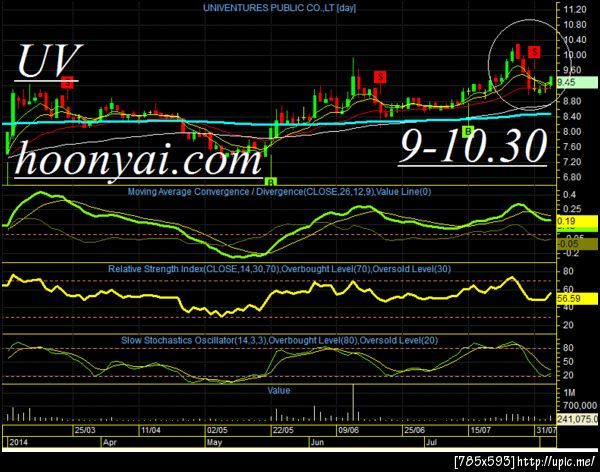Viewport: 600px width, 472px height.
Task: Click the 25/03 date marker
Action: tap(85, 430)
